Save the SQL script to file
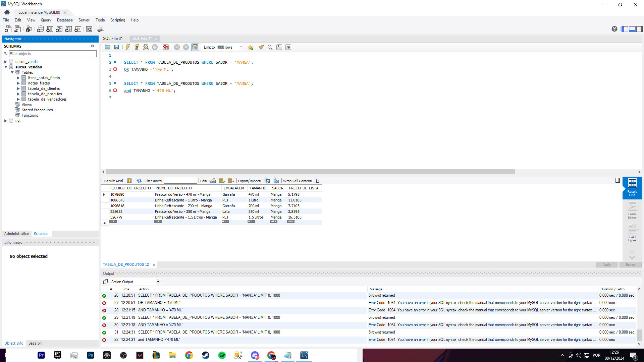The height and width of the screenshot is (362, 644). click(116, 47)
